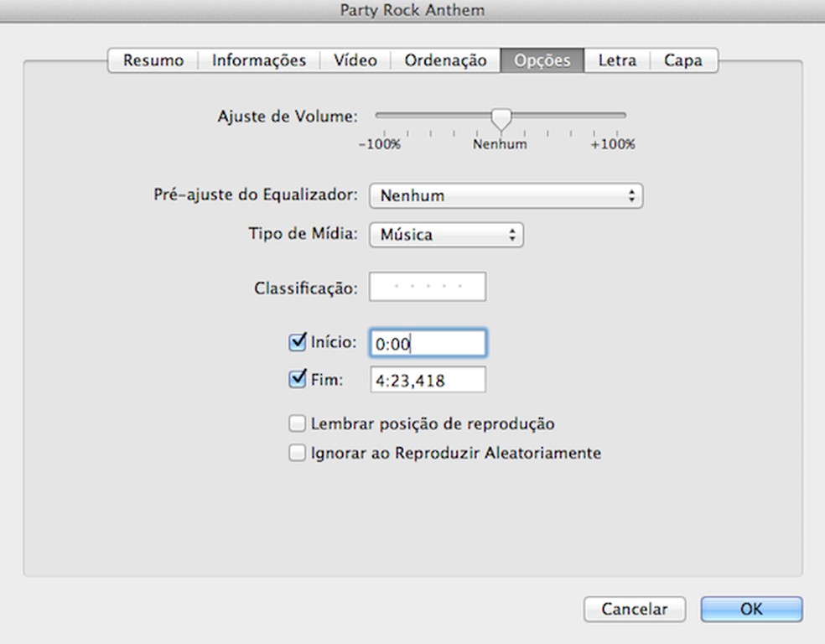Click the +100% volume label

point(612,144)
